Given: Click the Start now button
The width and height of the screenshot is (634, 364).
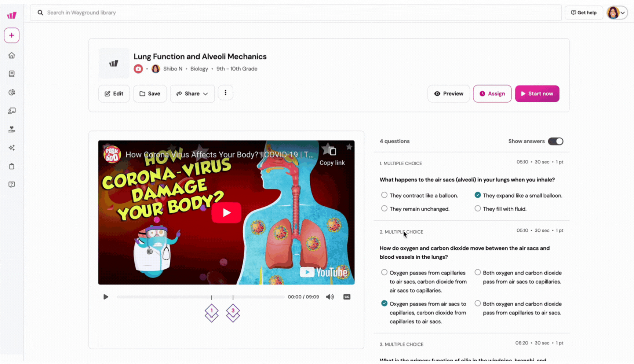Looking at the screenshot, I should (x=537, y=93).
